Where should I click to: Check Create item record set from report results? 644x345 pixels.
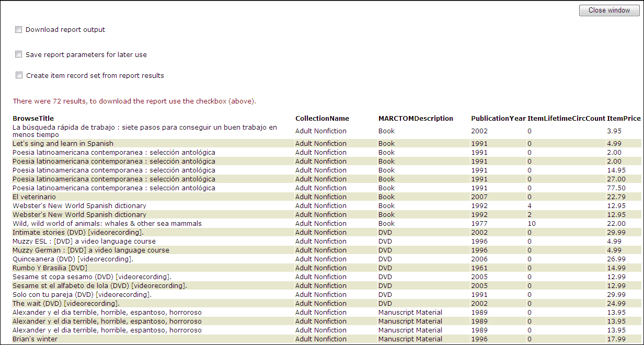tap(19, 75)
